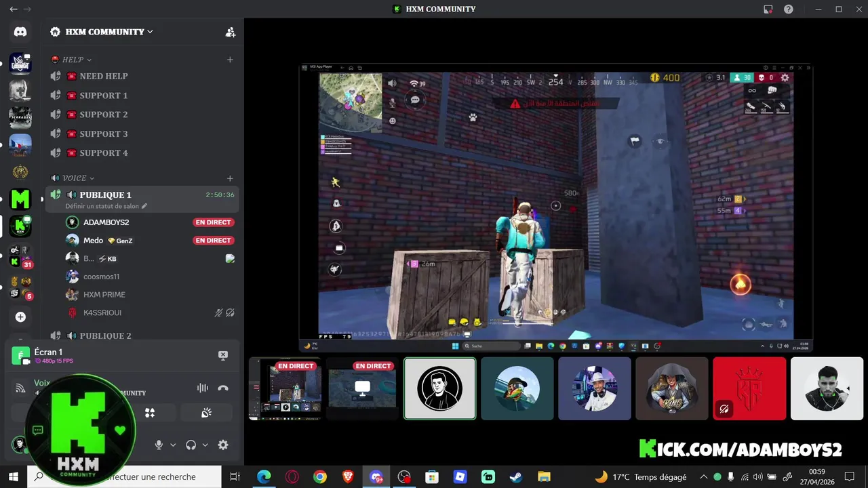868x488 pixels.
Task: Click ADAMBOYS2 EN DIRECT badge in channel list
Action: [x=213, y=222]
